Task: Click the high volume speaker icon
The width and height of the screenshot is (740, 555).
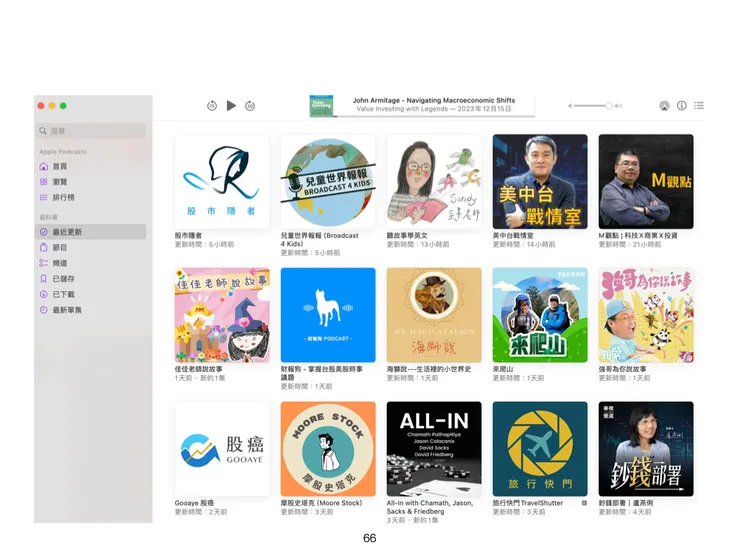Action: [x=619, y=106]
